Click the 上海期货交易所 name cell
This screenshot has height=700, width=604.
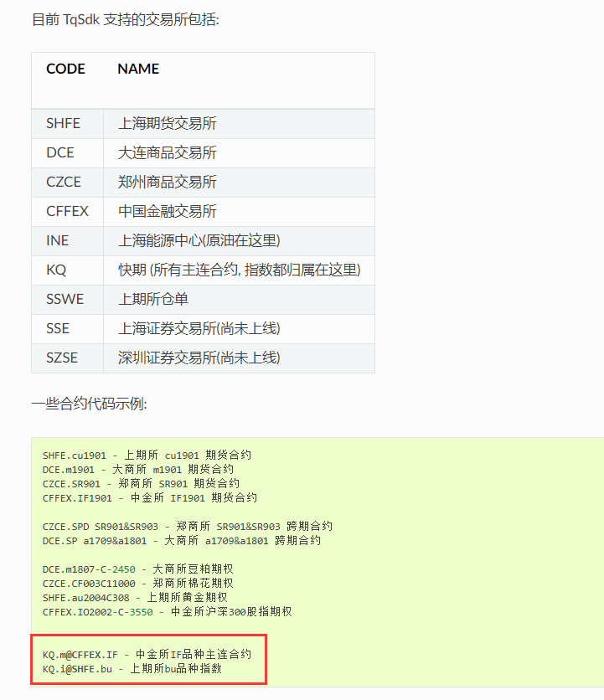click(x=239, y=124)
